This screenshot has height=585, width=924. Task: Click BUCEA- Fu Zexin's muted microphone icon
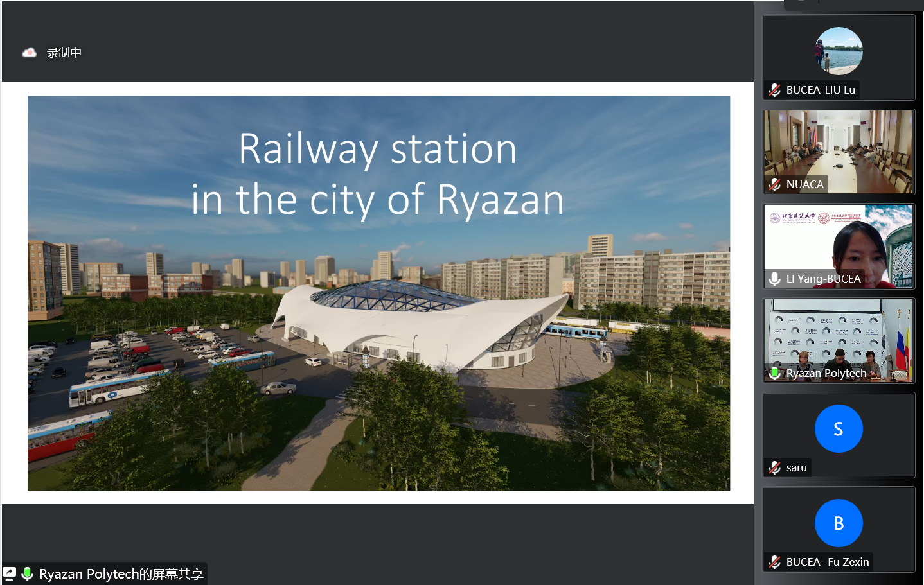775,563
